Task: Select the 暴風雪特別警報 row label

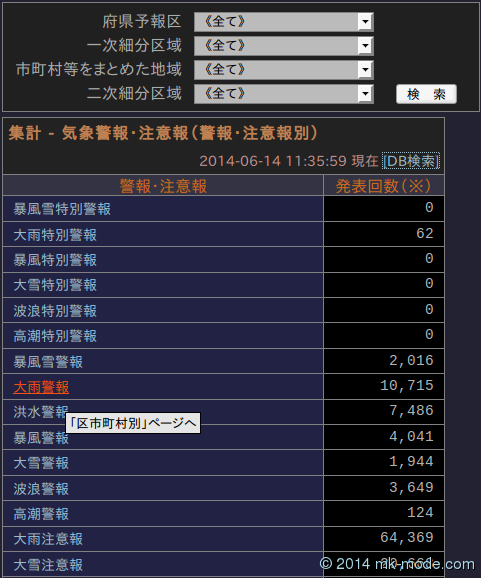Action: (x=62, y=209)
